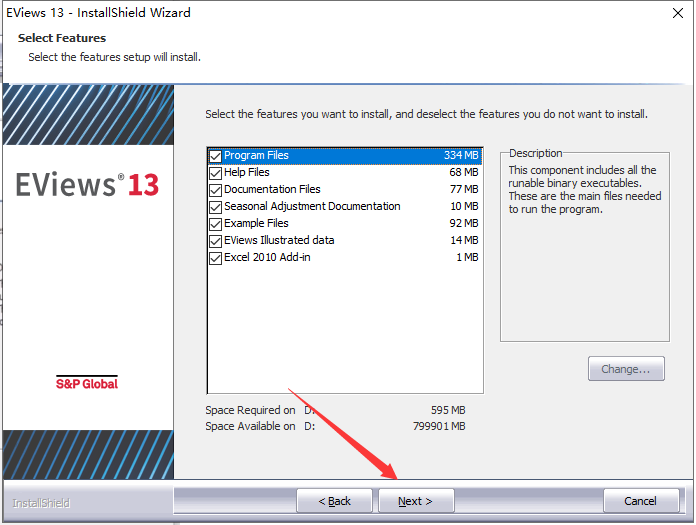Viewport: 696px width, 525px height.
Task: Click the 14 MB size value
Action: 464,240
